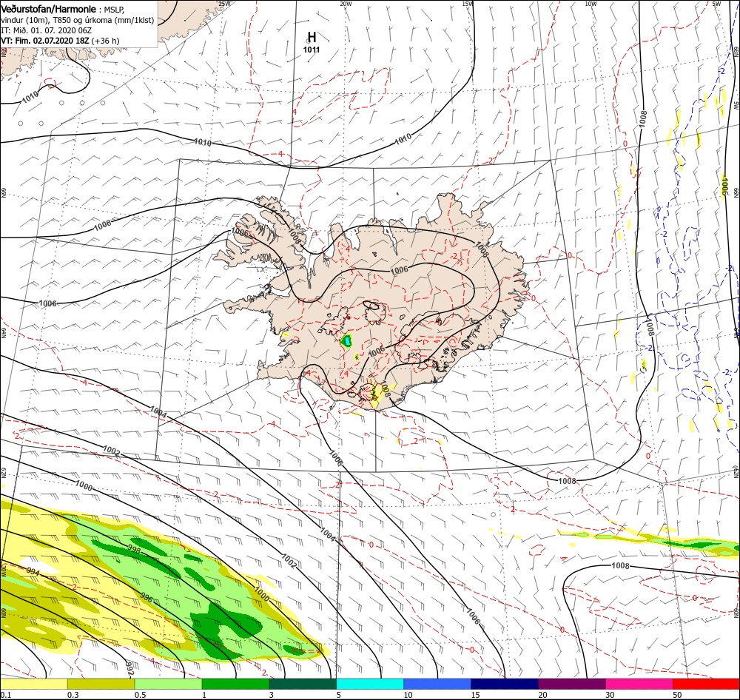Click the olive 0.3–0.5 legend color block
Viewport: 740px width, 700px height.
[101, 684]
